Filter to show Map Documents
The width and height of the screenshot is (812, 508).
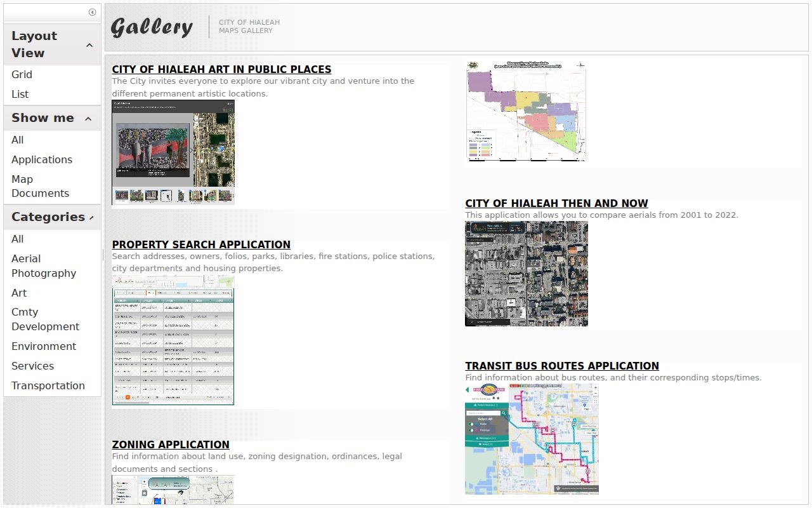click(40, 186)
